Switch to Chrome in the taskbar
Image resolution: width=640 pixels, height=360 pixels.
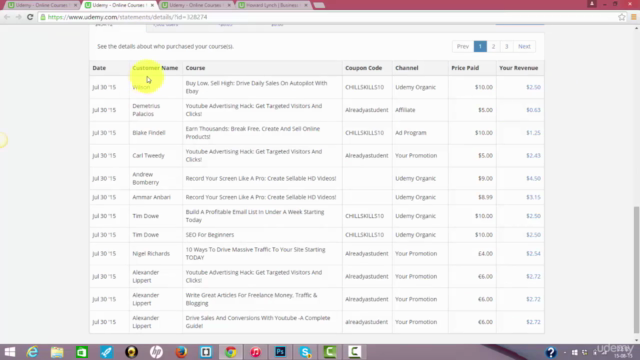tap(231, 352)
